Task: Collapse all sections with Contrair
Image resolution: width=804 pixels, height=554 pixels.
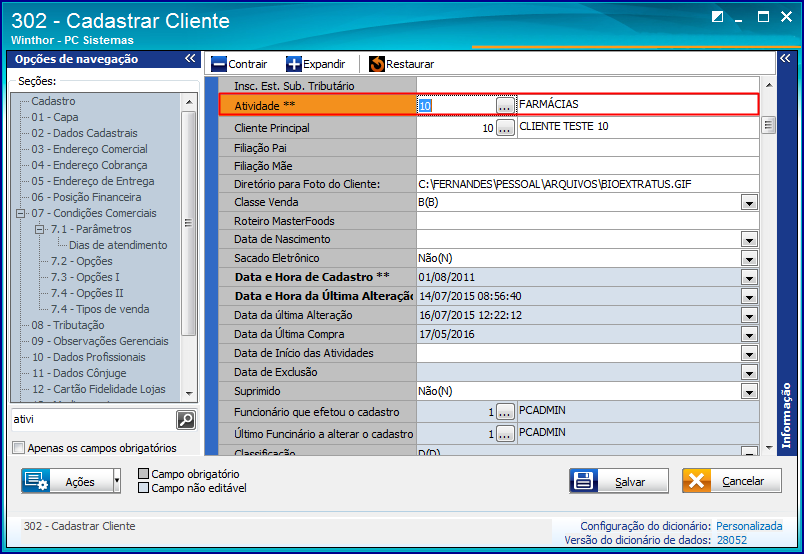Action: (239, 64)
